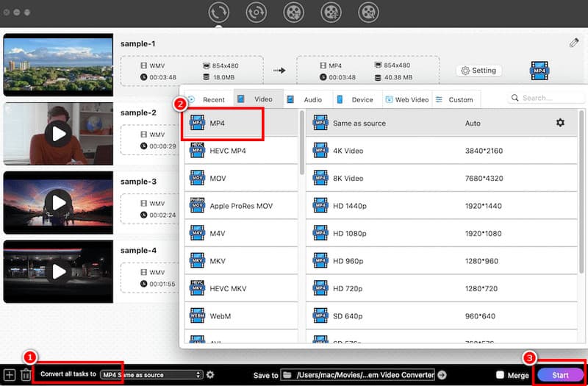Screen dimensions: 588x386
Task: Open gear settings for Same as source
Action: 560,123
